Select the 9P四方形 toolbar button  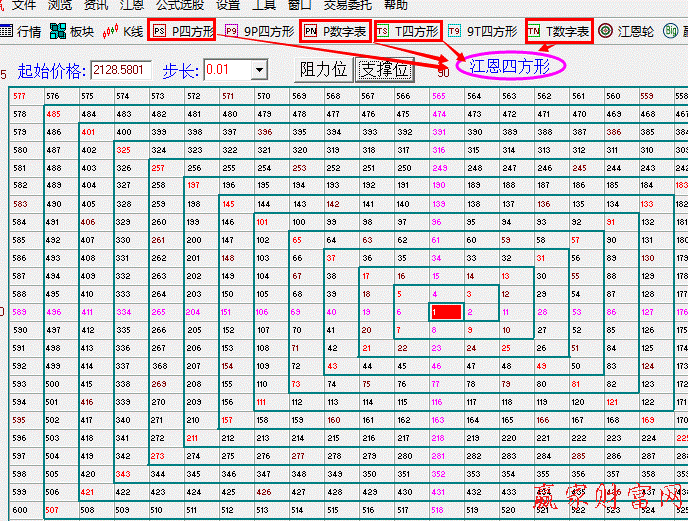click(260, 31)
